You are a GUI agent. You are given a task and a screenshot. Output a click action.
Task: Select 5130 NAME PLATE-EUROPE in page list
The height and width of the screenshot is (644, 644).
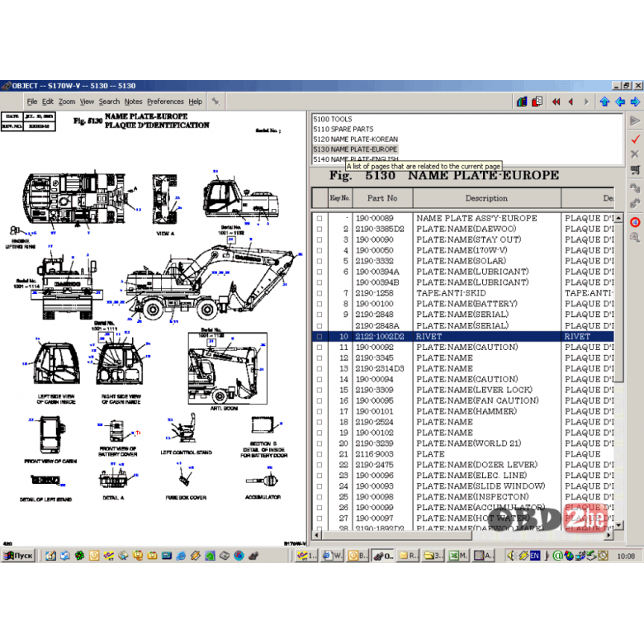coord(355,149)
